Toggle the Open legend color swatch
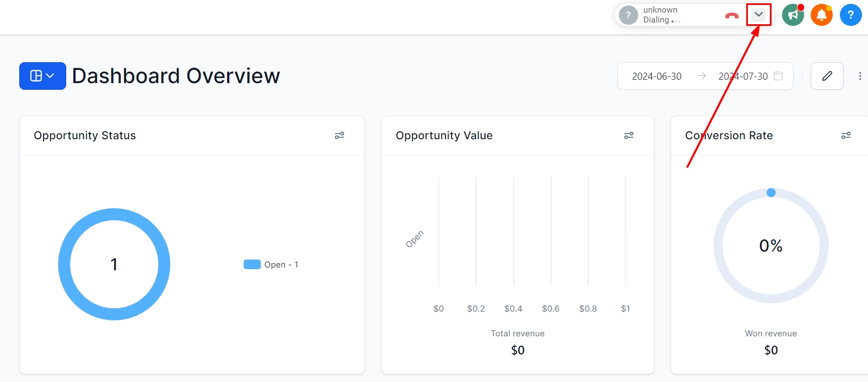The image size is (868, 382). tap(252, 265)
